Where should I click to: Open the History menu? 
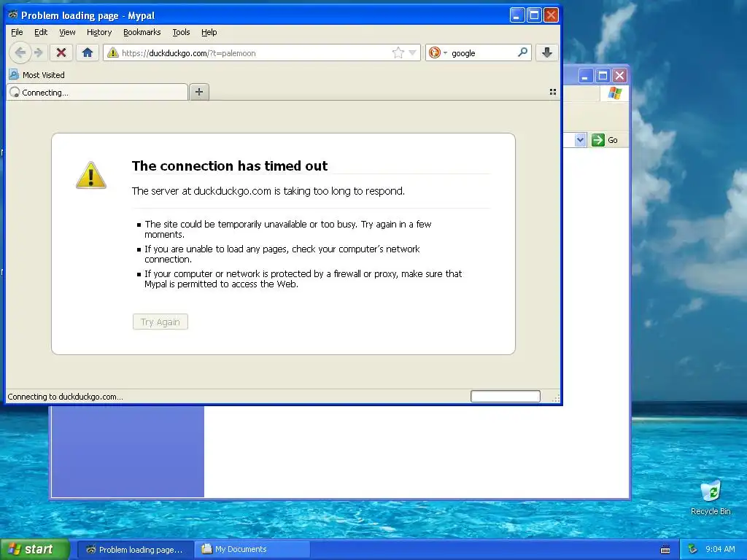[99, 32]
